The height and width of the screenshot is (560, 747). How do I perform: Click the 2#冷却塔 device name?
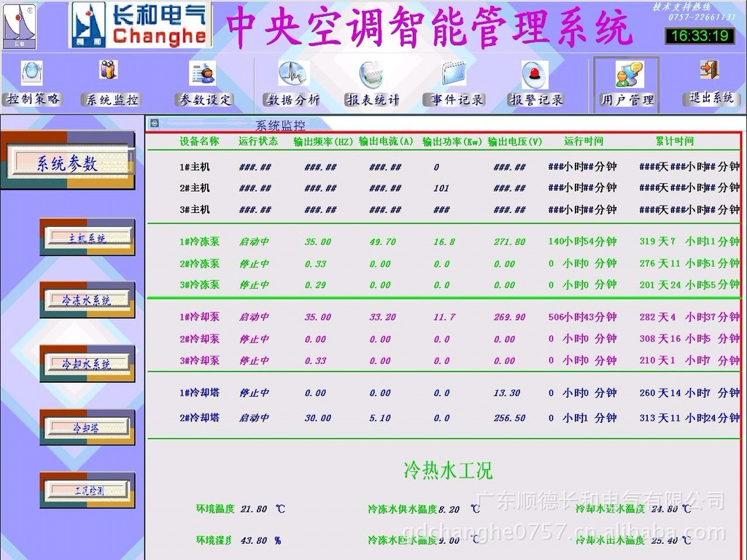point(199,418)
